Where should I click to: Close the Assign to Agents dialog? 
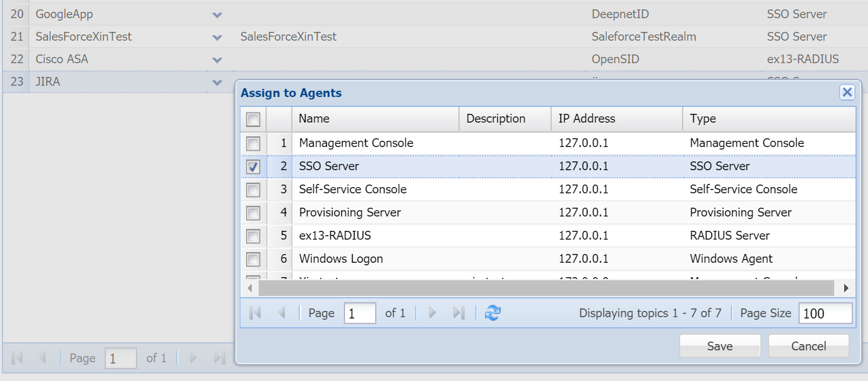pyautogui.click(x=847, y=93)
